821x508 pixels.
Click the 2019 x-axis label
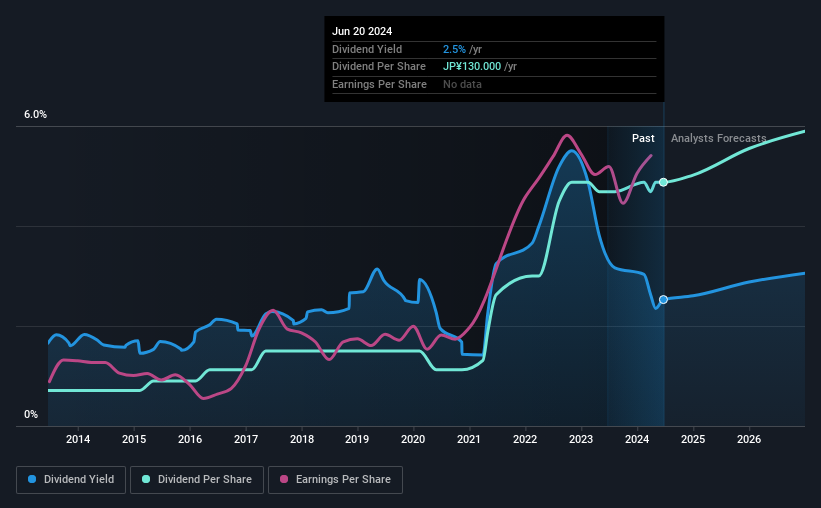point(357,439)
